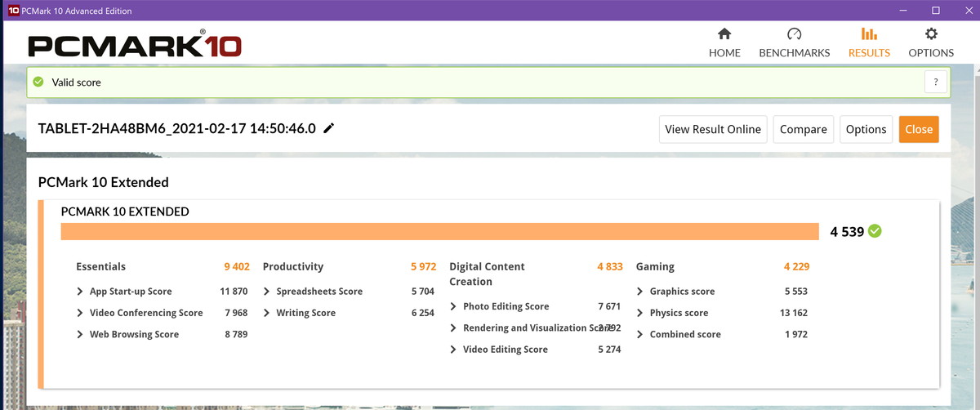The image size is (980, 410).
Task: Click the Essentials group heading
Action: (101, 266)
